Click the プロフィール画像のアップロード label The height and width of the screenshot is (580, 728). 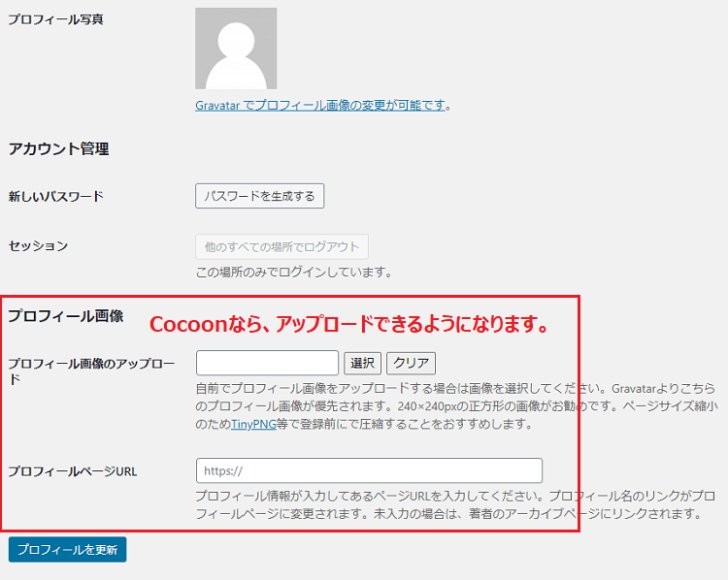coord(91,371)
